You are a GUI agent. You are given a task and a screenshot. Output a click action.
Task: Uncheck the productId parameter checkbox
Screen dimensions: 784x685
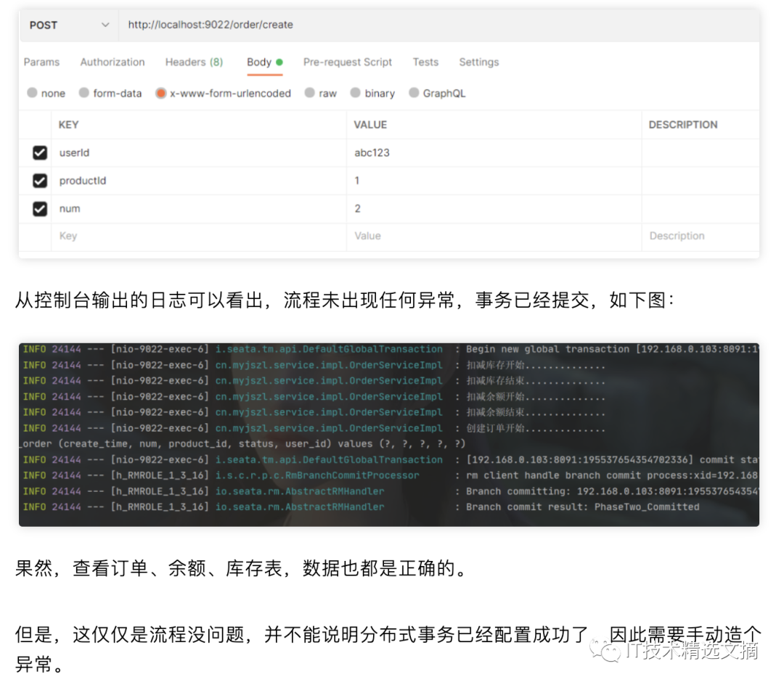(40, 181)
